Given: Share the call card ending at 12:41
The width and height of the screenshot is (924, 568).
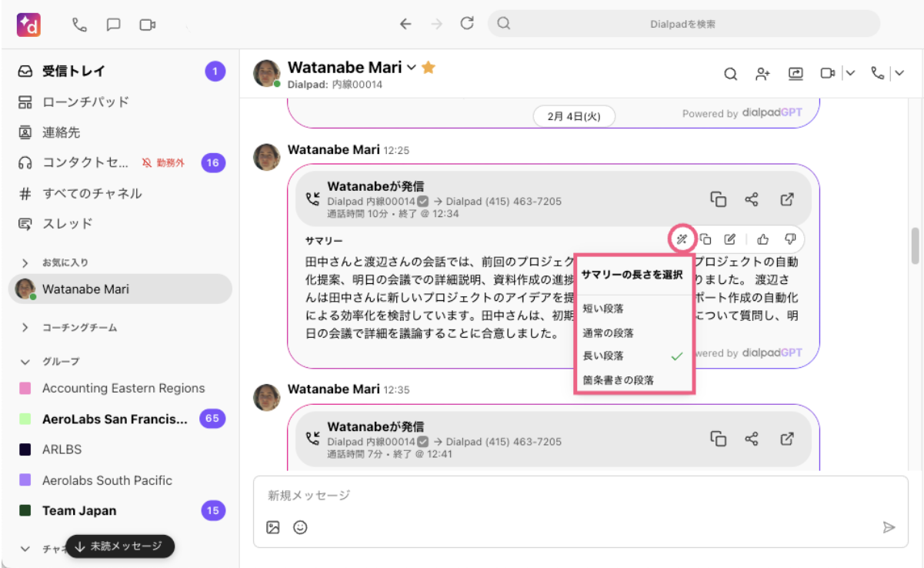Looking at the screenshot, I should click(752, 439).
